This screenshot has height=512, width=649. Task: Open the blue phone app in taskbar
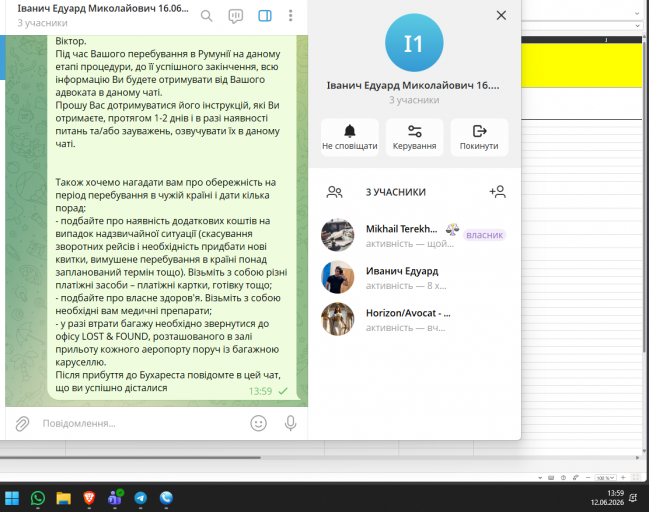click(166, 498)
